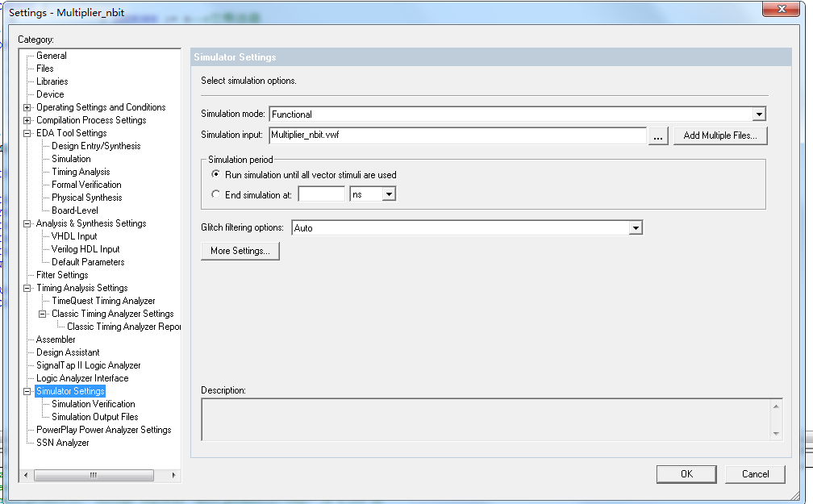Click Description scrollbar down arrow
Screen dimensions: 813x504
(x=776, y=434)
